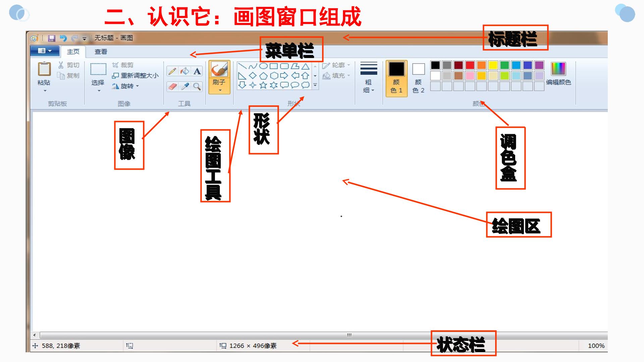Open the 填充 fill dropdown
The width and height of the screenshot is (644, 362).
pyautogui.click(x=336, y=76)
